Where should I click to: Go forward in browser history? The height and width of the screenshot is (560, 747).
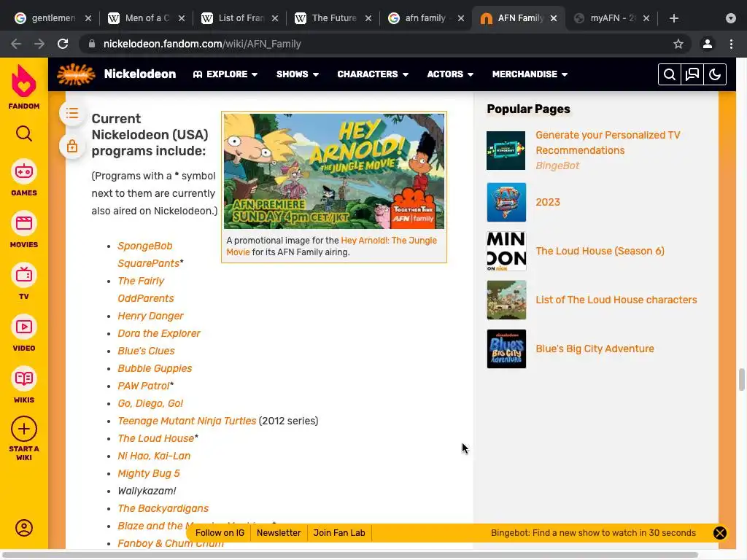pyautogui.click(x=39, y=44)
